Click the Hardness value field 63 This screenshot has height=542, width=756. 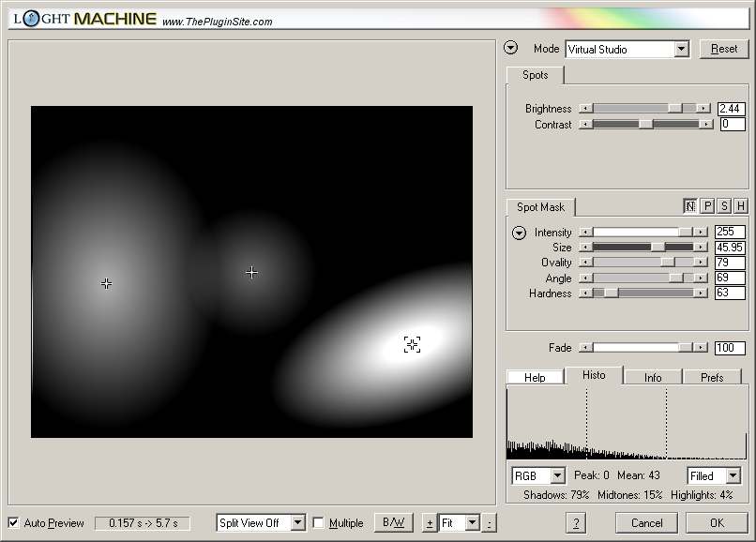(730, 293)
